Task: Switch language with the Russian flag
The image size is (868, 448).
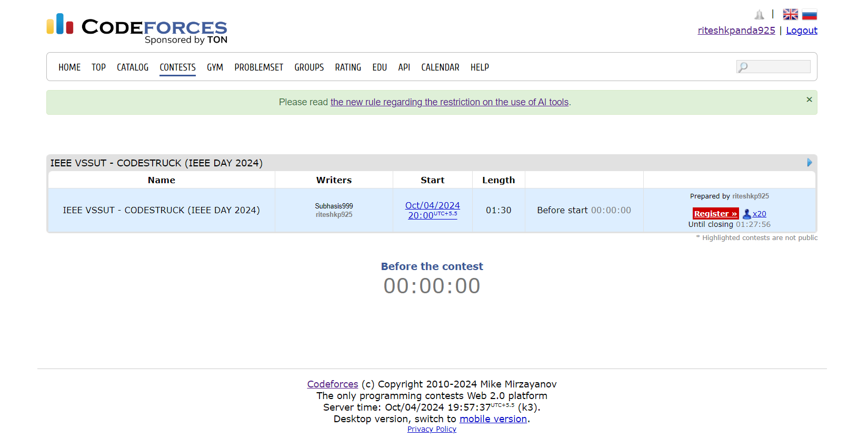Action: coord(809,15)
